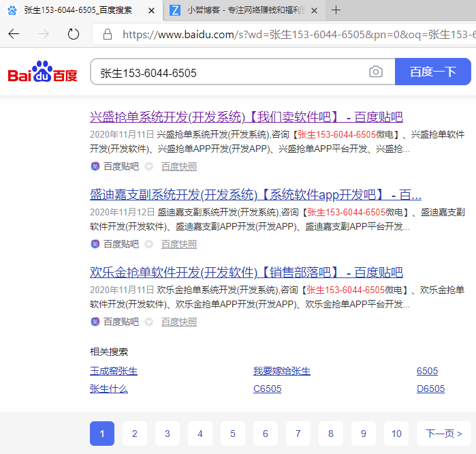Go to results page 6
476x454 pixels.
click(x=266, y=434)
